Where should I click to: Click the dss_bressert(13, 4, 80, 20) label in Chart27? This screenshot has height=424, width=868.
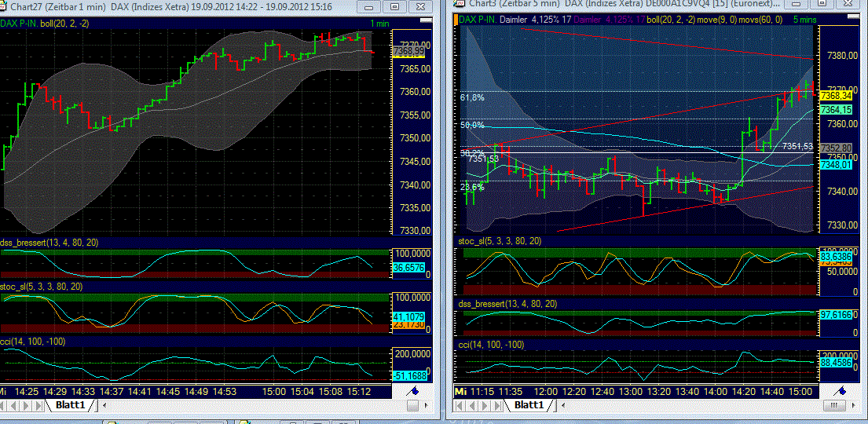pos(49,243)
